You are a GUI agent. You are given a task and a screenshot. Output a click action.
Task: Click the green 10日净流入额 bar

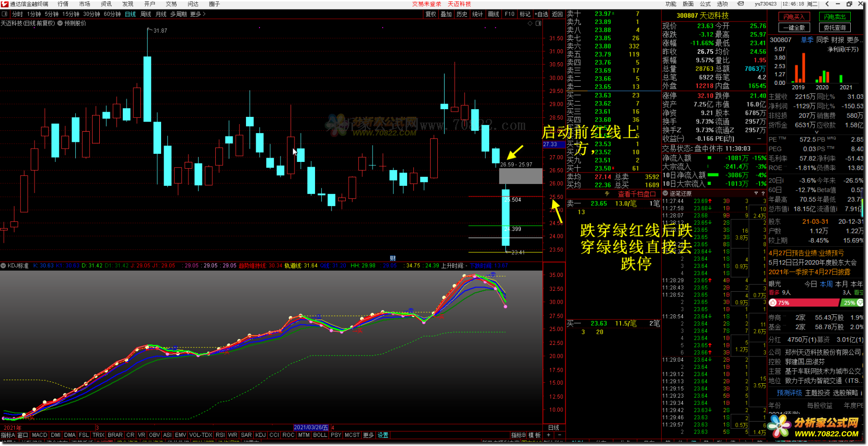[x=713, y=175]
